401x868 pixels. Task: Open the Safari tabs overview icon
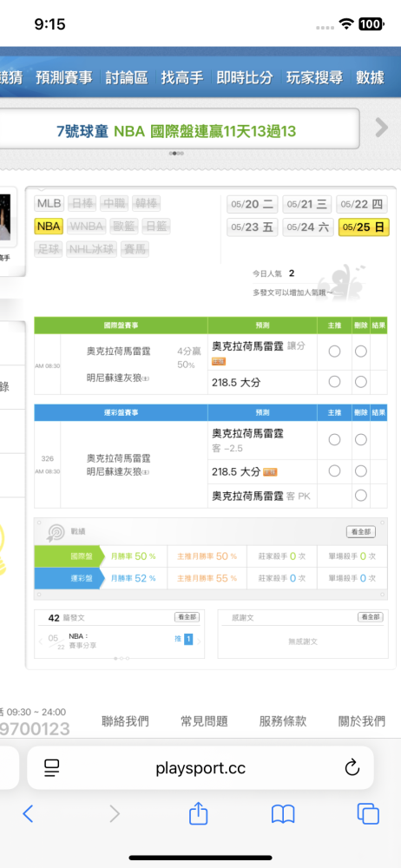click(x=368, y=813)
